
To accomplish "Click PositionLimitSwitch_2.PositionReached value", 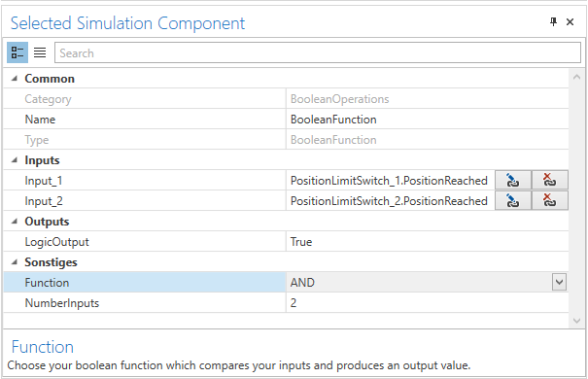I will point(389,201).
